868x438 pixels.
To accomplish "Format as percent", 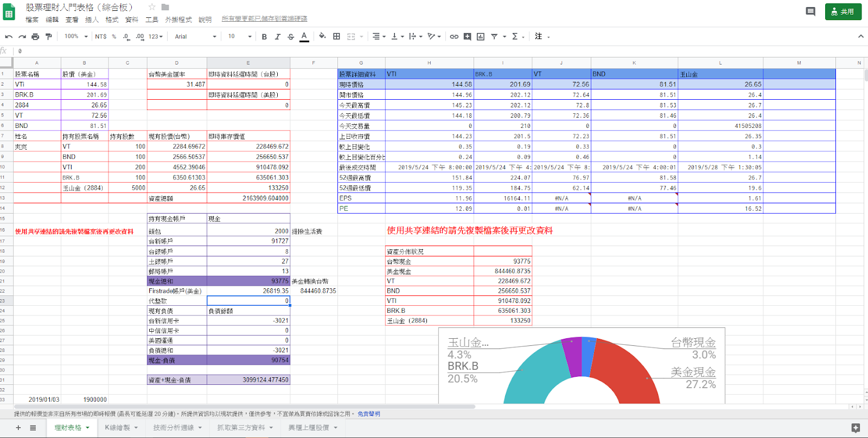I will point(114,36).
